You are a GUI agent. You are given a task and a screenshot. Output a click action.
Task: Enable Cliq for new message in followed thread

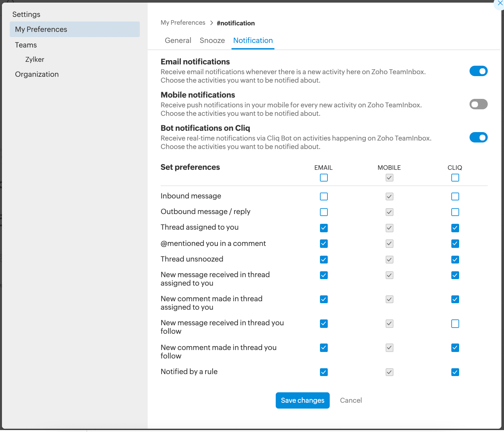(x=455, y=324)
